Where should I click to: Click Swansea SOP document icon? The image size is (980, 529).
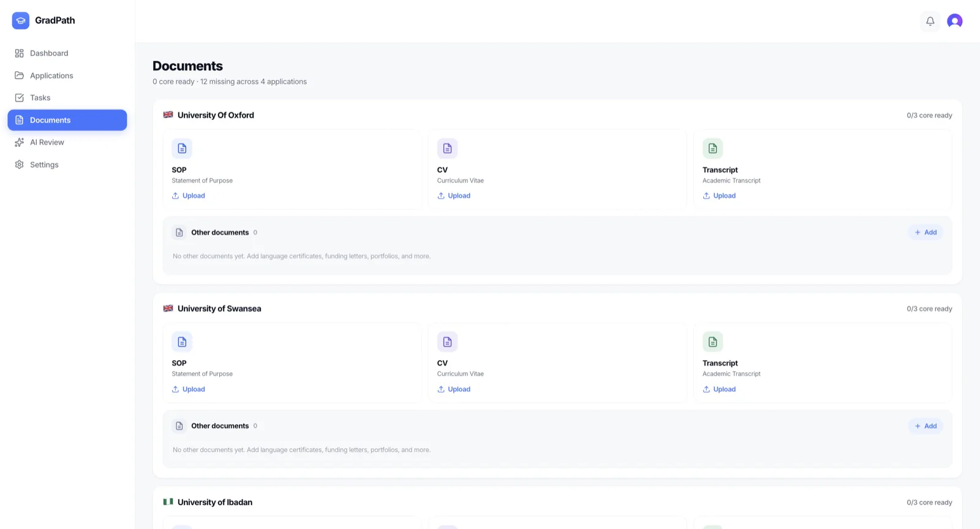[x=182, y=342]
